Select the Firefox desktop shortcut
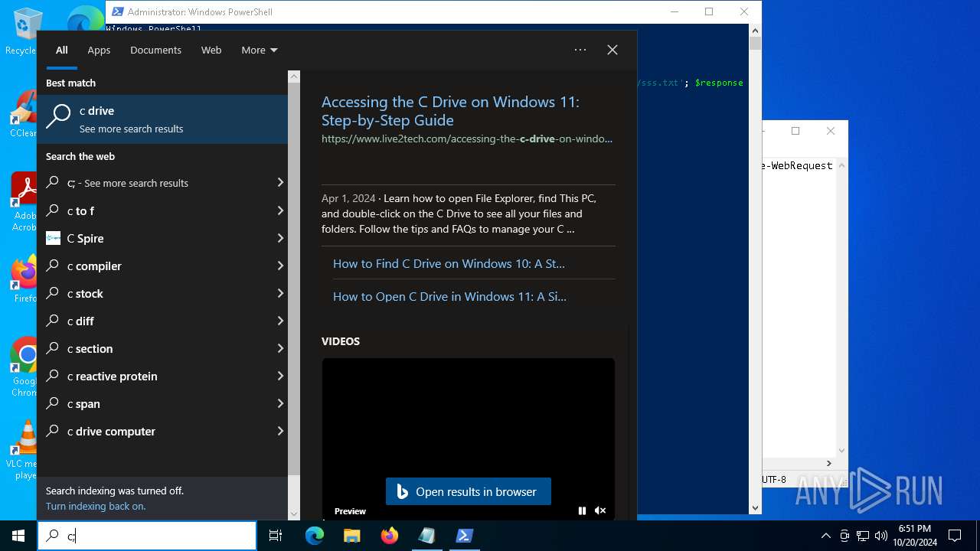 point(24,279)
